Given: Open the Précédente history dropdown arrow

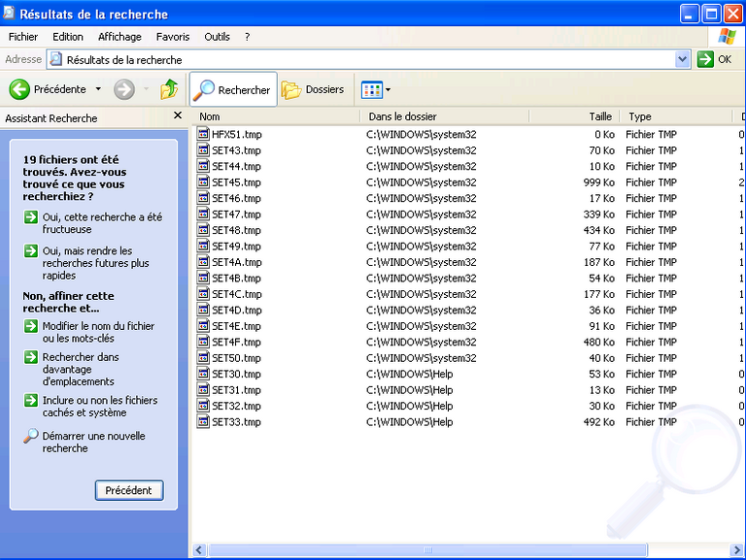Looking at the screenshot, I should pyautogui.click(x=98, y=89).
